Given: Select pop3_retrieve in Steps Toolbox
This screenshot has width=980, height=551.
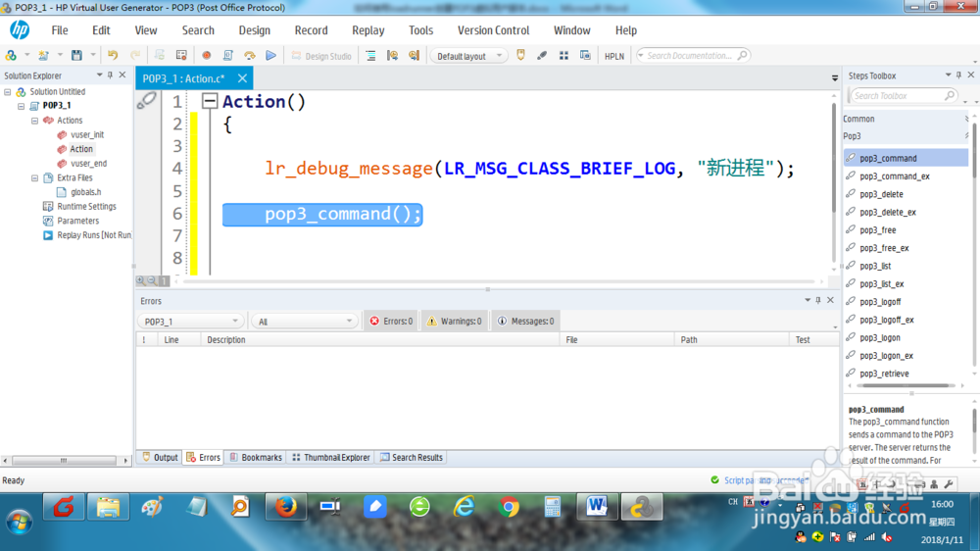Looking at the screenshot, I should 884,374.
